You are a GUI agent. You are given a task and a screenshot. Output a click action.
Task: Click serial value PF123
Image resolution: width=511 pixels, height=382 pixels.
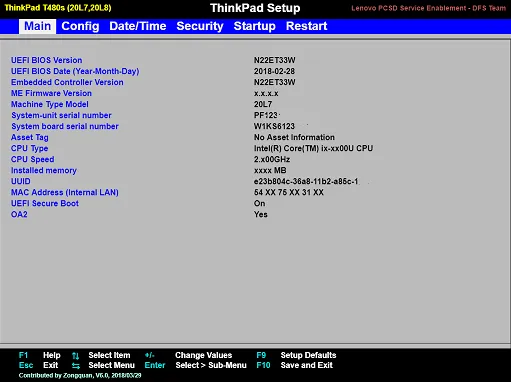click(x=266, y=115)
